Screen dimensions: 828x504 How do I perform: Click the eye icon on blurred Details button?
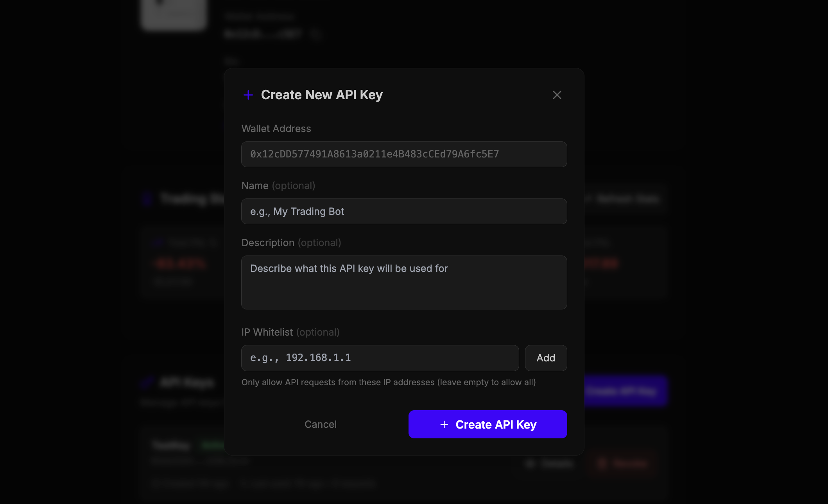click(x=530, y=464)
